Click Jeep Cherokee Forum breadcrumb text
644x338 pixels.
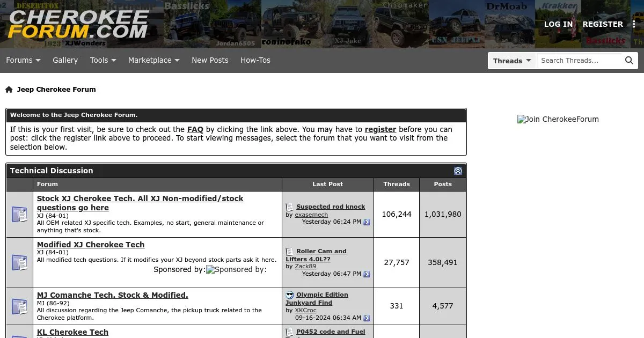56,90
